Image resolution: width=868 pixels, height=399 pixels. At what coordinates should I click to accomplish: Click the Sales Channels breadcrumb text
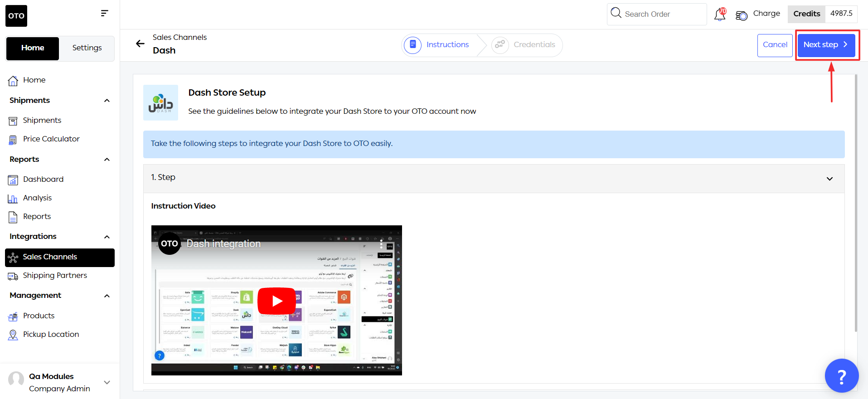point(179,37)
